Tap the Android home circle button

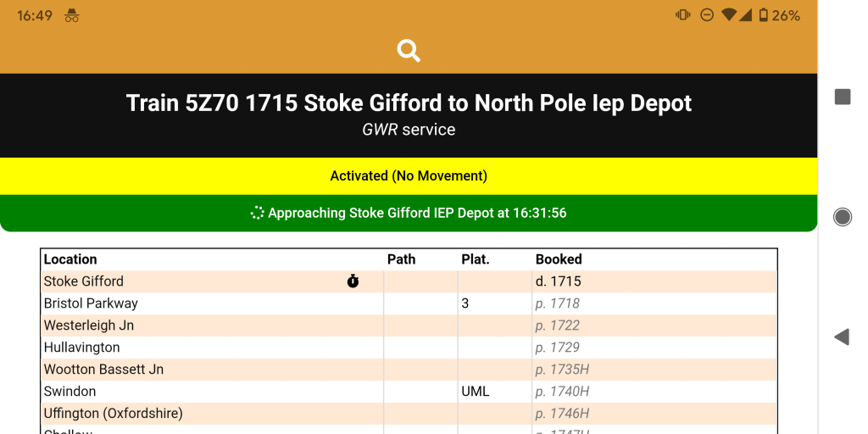(842, 216)
